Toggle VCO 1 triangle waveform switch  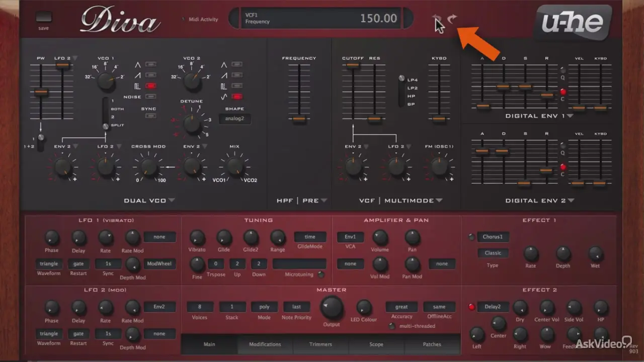click(x=150, y=64)
